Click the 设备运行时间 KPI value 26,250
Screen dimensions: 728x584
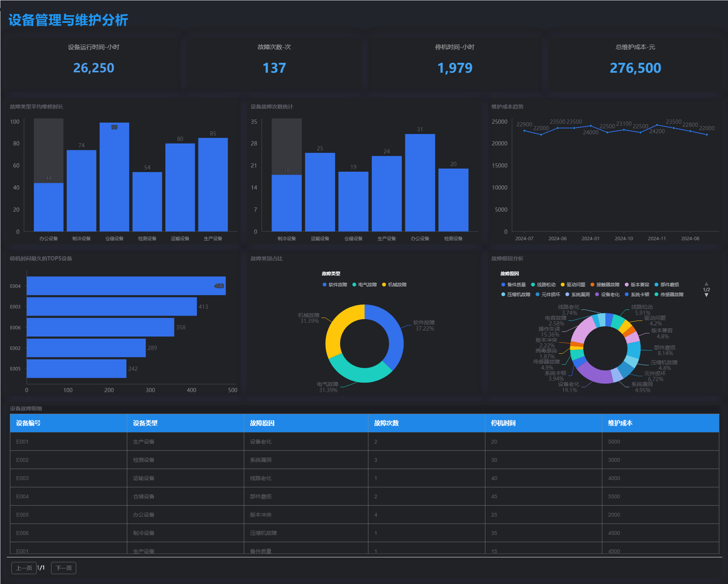[94, 68]
